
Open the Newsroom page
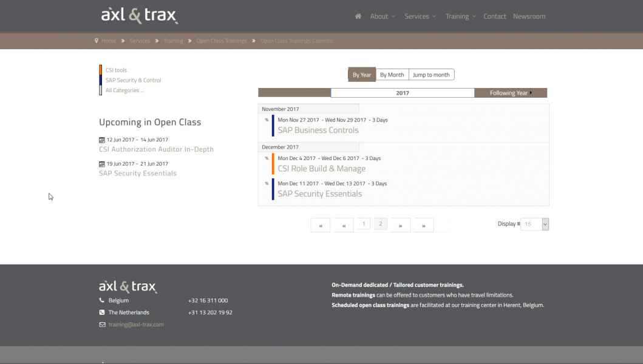tap(529, 16)
